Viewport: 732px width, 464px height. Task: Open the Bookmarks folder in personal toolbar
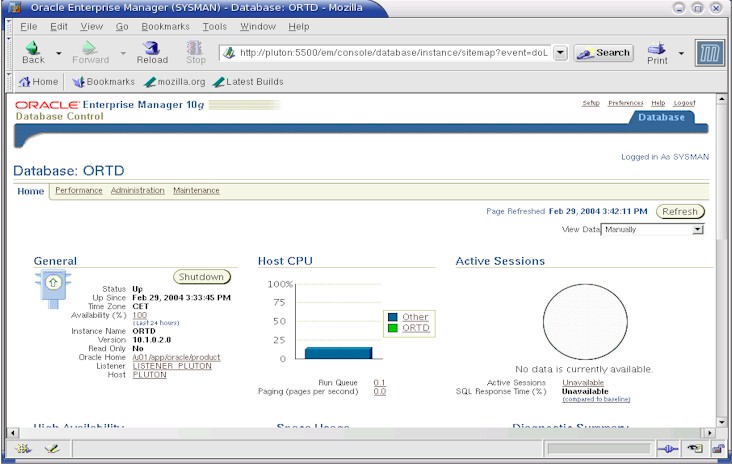pos(103,82)
